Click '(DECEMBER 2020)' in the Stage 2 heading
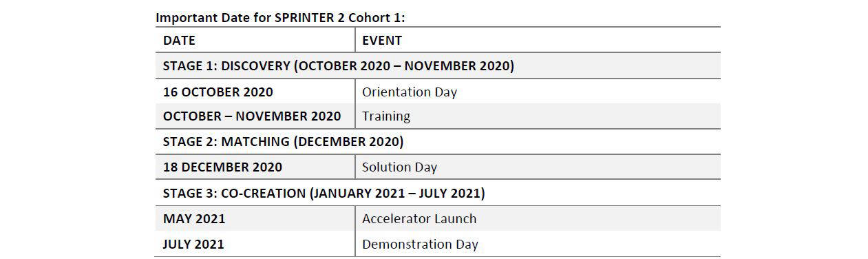This screenshot has height=259, width=868. click(348, 142)
